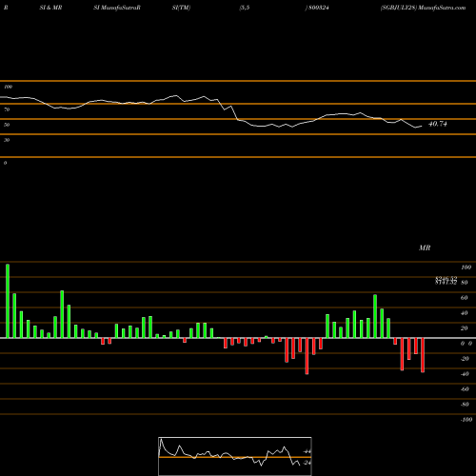Viewport: 476px width, 476px height.
Task: Click the '50' label on the RSI axis
Action: (7, 125)
